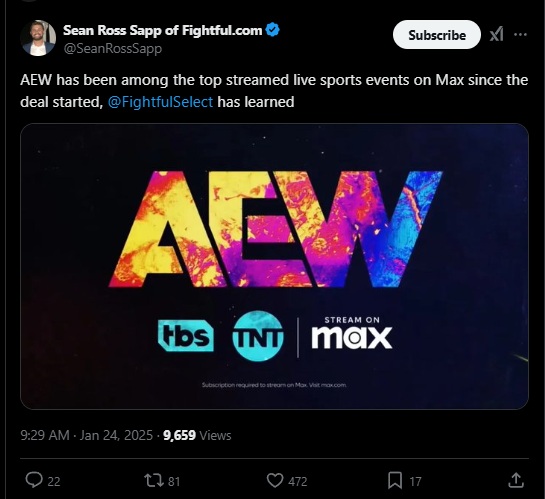Like the tweet with heart icon
545x499 pixels.
[x=275, y=481]
